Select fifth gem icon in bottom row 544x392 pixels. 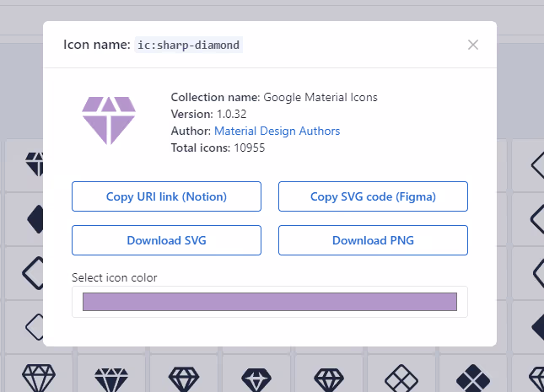click(x=329, y=379)
